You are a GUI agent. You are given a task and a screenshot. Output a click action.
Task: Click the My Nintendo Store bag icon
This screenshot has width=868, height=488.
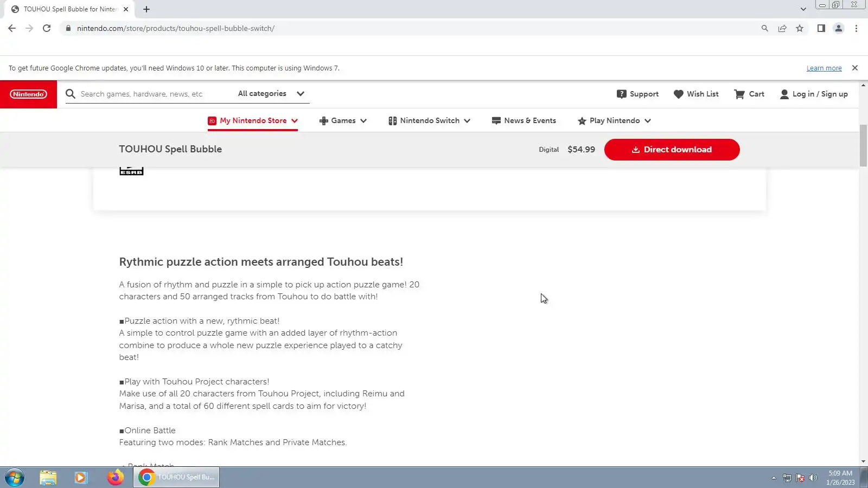point(212,120)
